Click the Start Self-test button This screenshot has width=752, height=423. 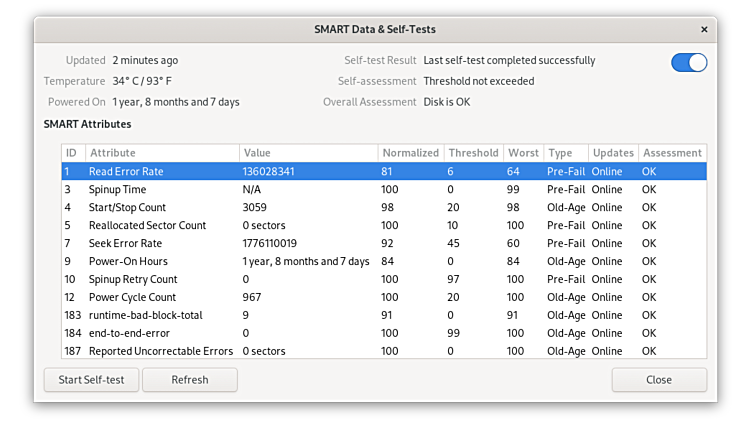[x=91, y=380]
